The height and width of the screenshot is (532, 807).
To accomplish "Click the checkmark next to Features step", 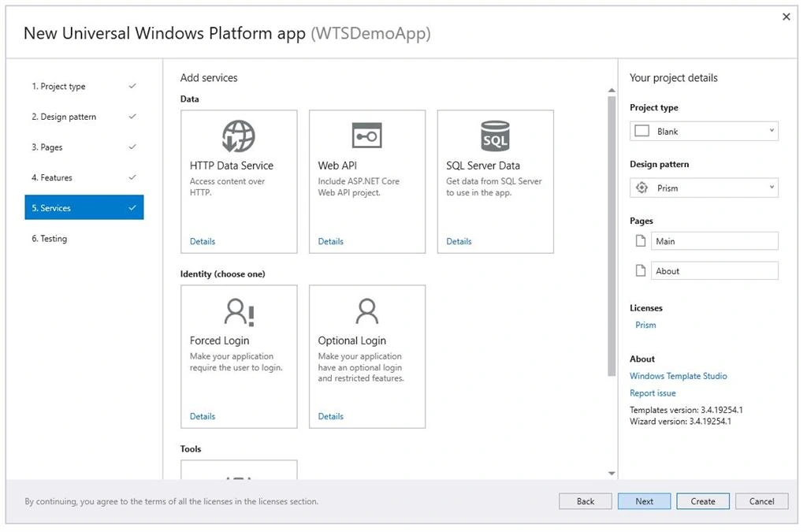I will pos(132,177).
